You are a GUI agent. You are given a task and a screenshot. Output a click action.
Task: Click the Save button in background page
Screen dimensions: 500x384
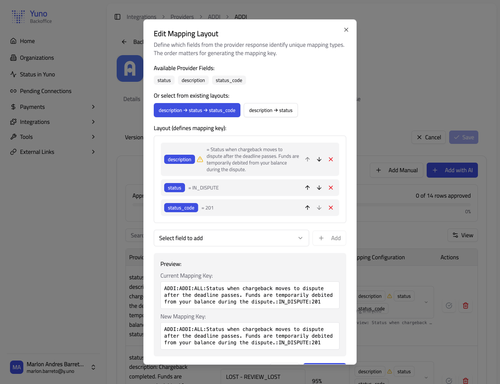pyautogui.click(x=464, y=137)
